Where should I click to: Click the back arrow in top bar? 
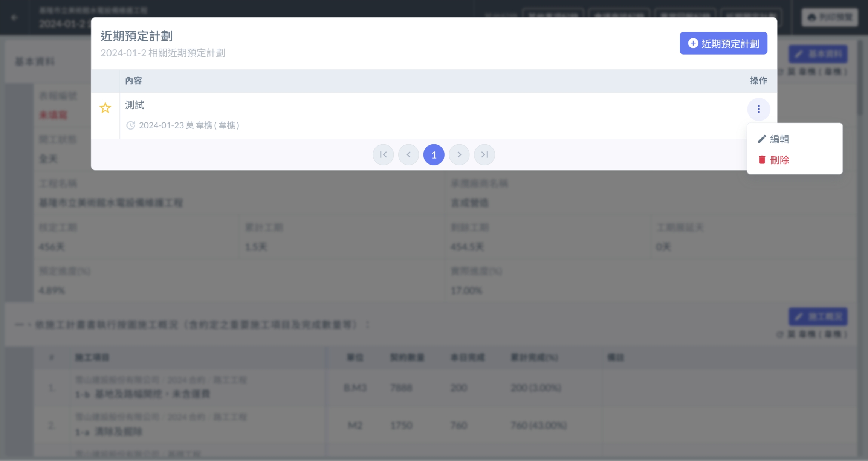(14, 17)
